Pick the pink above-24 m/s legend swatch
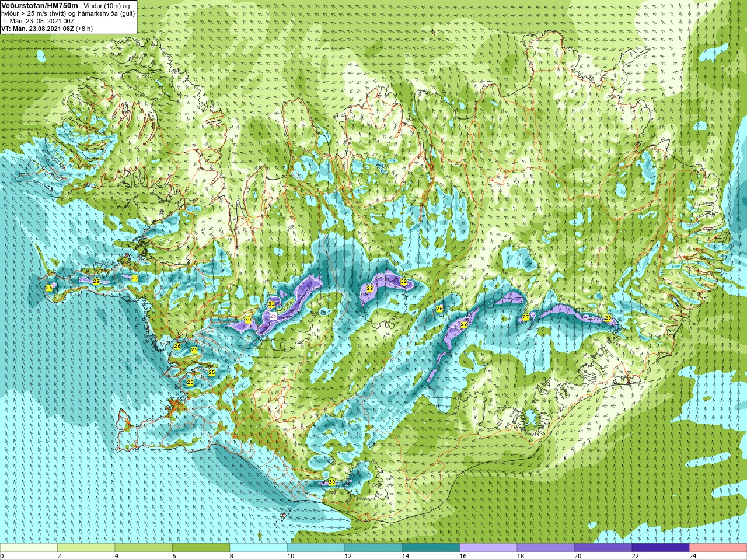 (x=718, y=548)
